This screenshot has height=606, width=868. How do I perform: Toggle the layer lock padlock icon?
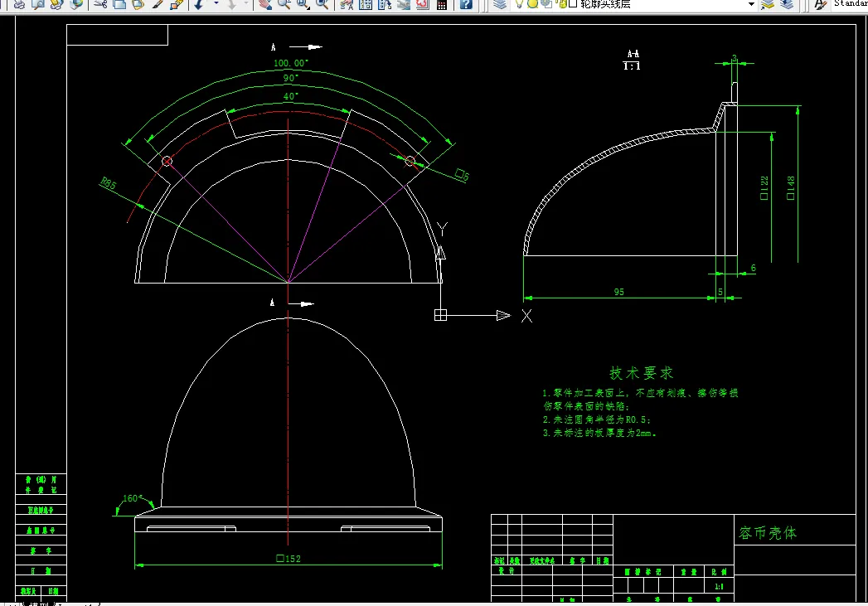pyautogui.click(x=562, y=4)
